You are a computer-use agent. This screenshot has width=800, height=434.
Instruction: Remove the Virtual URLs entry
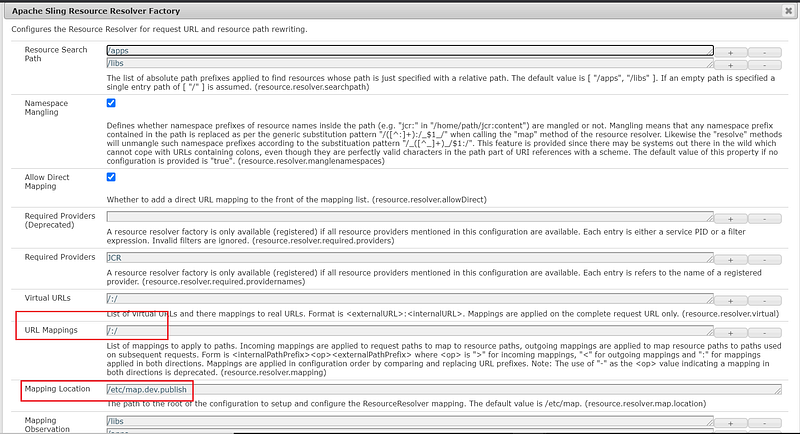point(764,301)
